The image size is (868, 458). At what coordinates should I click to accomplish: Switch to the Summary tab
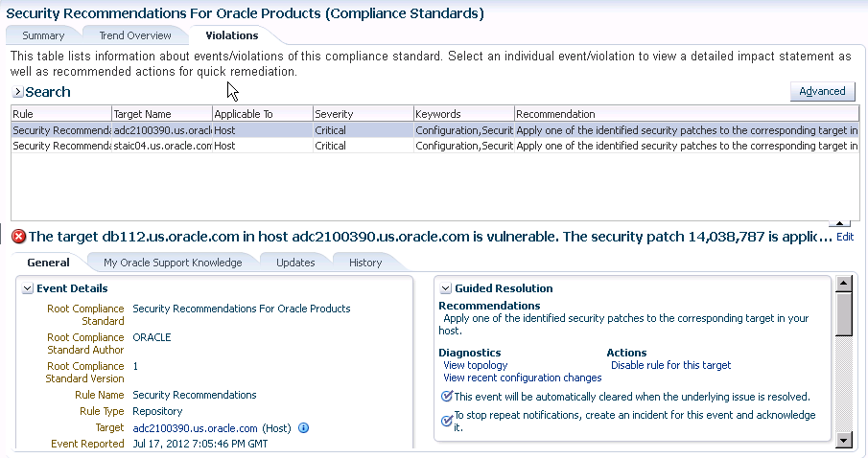pyautogui.click(x=43, y=35)
